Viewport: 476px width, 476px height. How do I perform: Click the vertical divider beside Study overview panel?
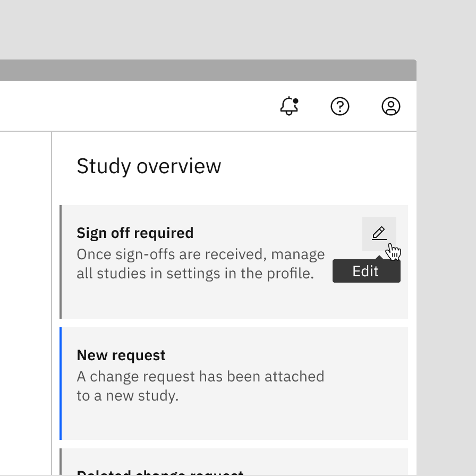(52, 303)
